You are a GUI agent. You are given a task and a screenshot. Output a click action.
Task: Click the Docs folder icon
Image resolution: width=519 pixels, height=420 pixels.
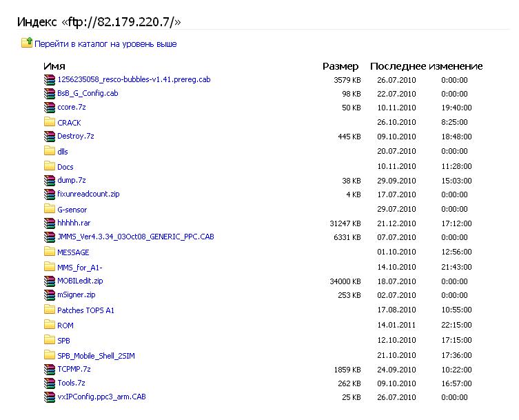[x=49, y=166]
